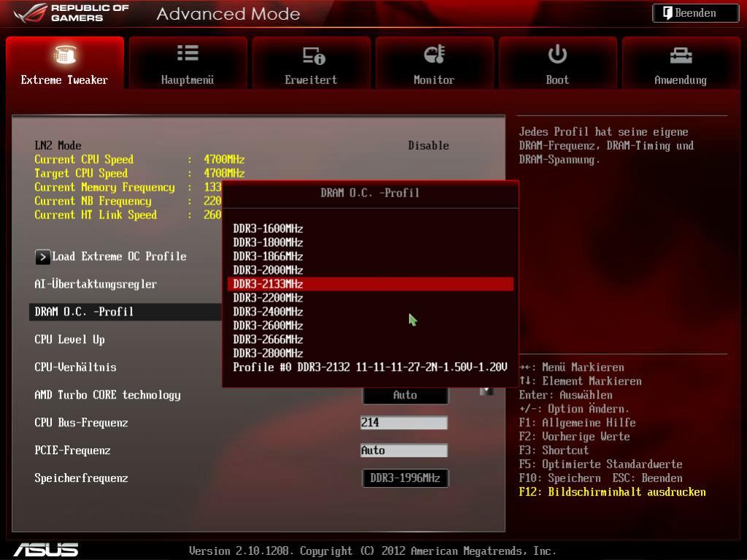Switch to the Hauptmenü tab
The height and width of the screenshot is (560, 747).
coord(188,62)
